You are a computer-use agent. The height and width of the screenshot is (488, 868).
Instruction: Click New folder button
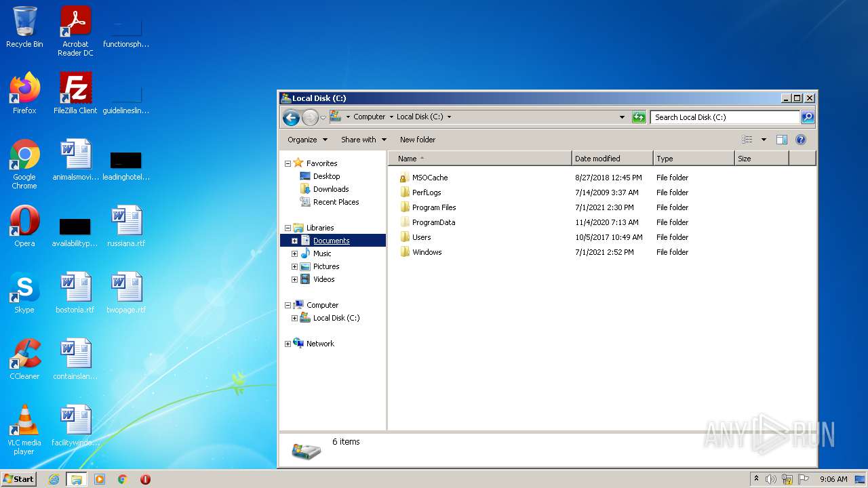(x=418, y=140)
